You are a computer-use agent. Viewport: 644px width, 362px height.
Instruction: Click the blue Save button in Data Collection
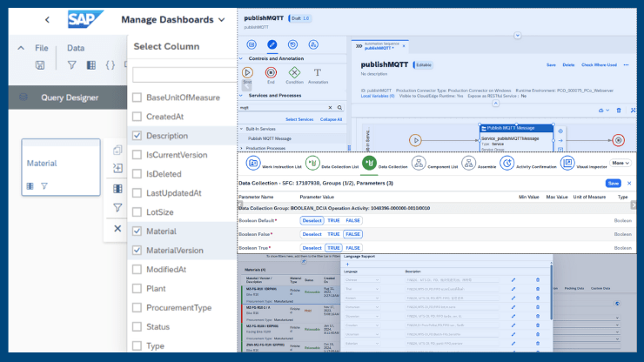pos(614,184)
